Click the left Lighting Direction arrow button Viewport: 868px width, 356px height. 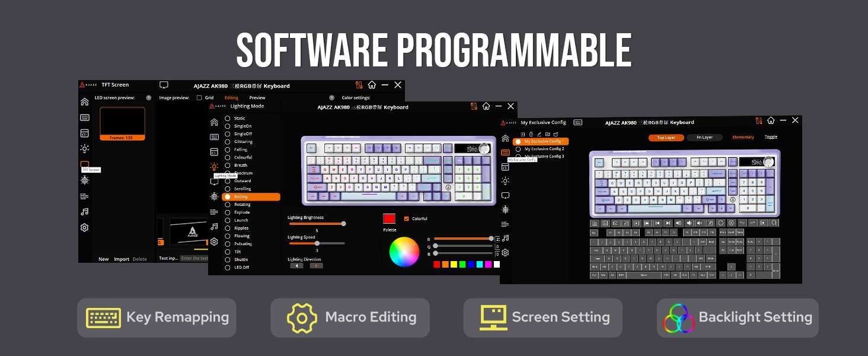pos(296,266)
